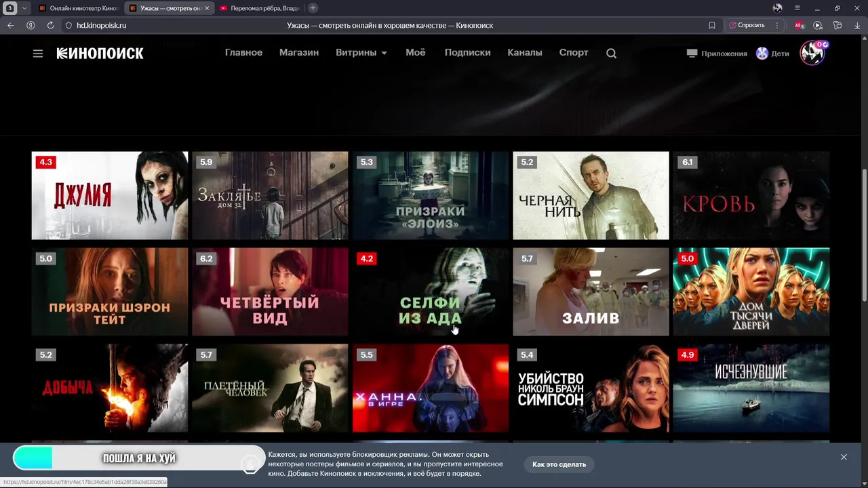Close the Ужасы tab
This screenshot has width=868, height=488.
click(x=207, y=8)
